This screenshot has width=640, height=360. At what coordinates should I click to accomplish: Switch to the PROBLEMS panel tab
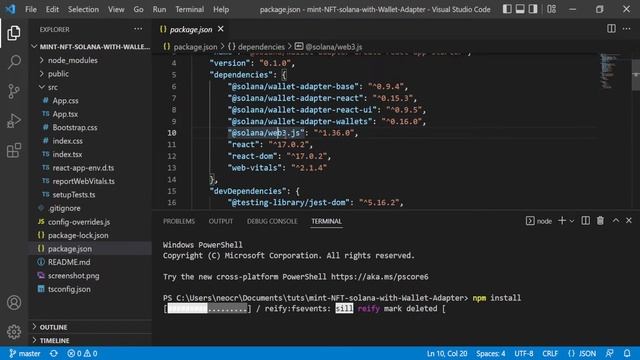(179, 221)
